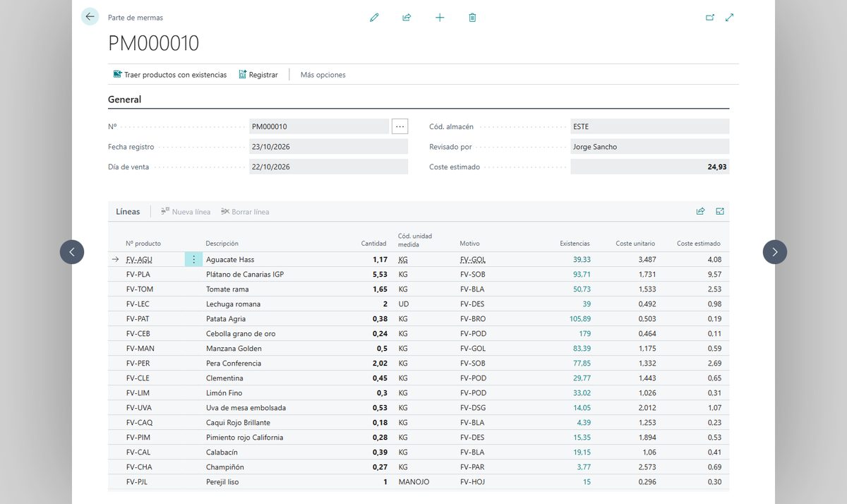
Task: Open Más opciones menu
Action: 323,75
